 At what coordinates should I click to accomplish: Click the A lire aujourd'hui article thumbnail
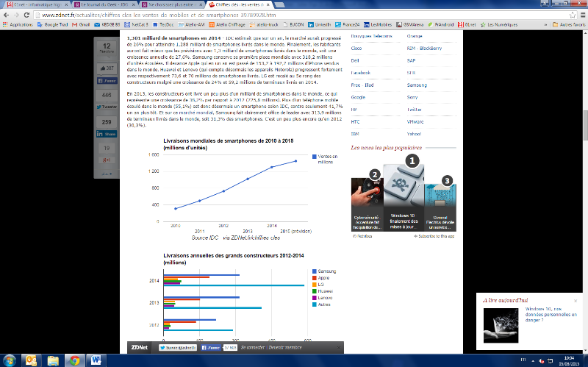[501, 325]
